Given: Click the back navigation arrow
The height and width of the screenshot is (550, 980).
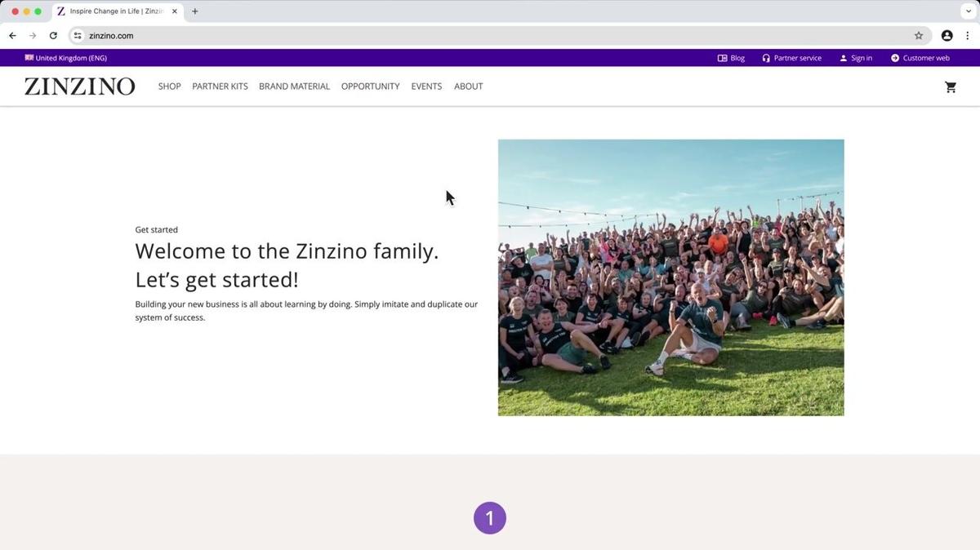Looking at the screenshot, I should coord(12,36).
